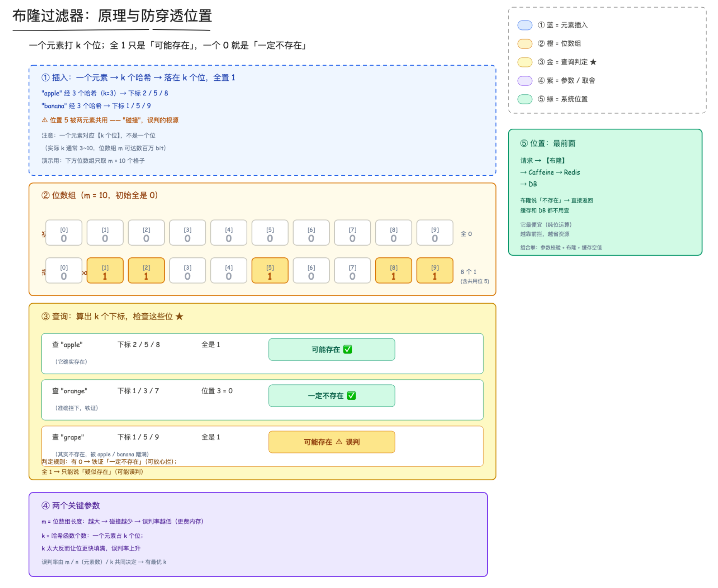Click the purple 参数 / 取舍 legend swatch

(x=525, y=80)
